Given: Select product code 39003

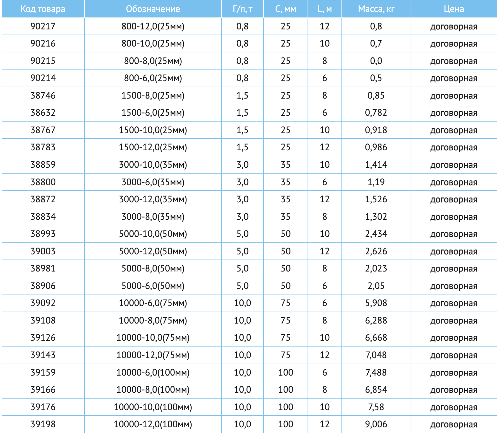Looking at the screenshot, I should 43,251.
